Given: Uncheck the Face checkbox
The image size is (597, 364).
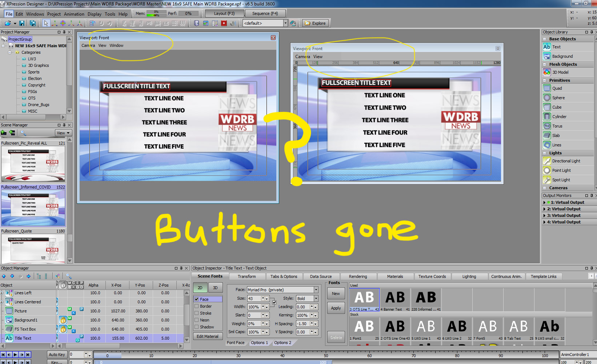Looking at the screenshot, I should (197, 299).
